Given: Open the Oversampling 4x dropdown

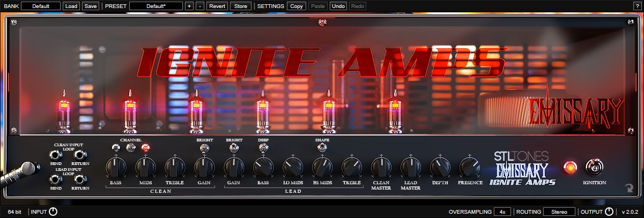Looking at the screenshot, I should (502, 212).
